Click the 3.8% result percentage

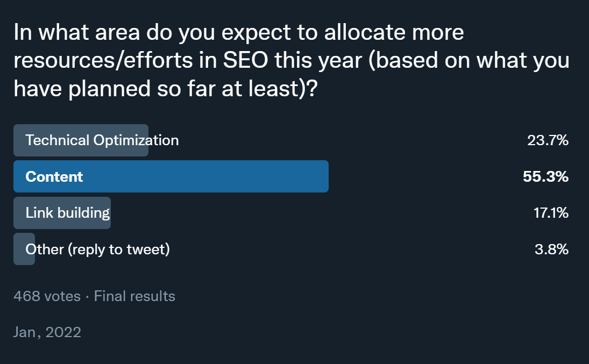(x=551, y=249)
